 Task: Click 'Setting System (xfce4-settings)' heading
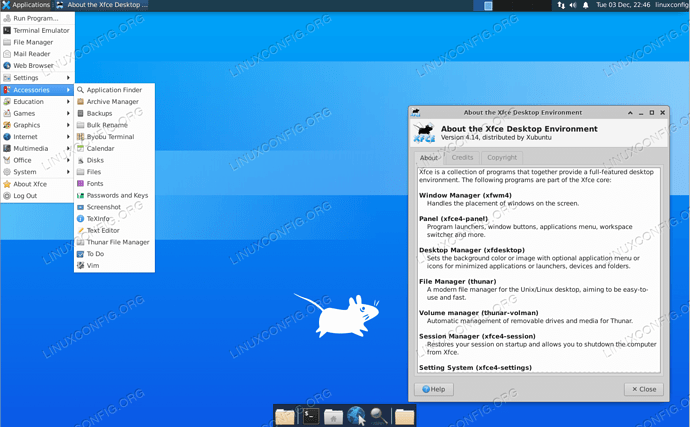(x=475, y=368)
